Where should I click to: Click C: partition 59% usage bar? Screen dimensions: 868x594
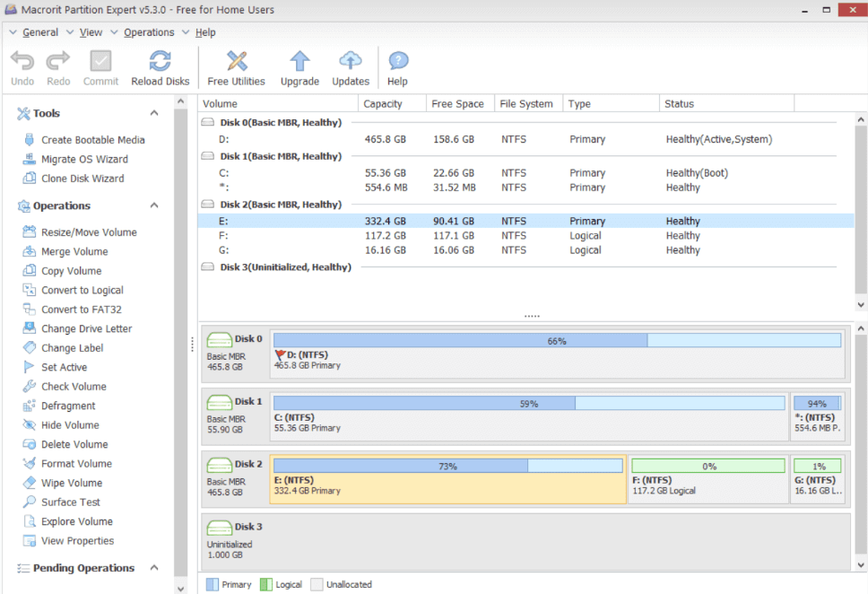point(529,403)
